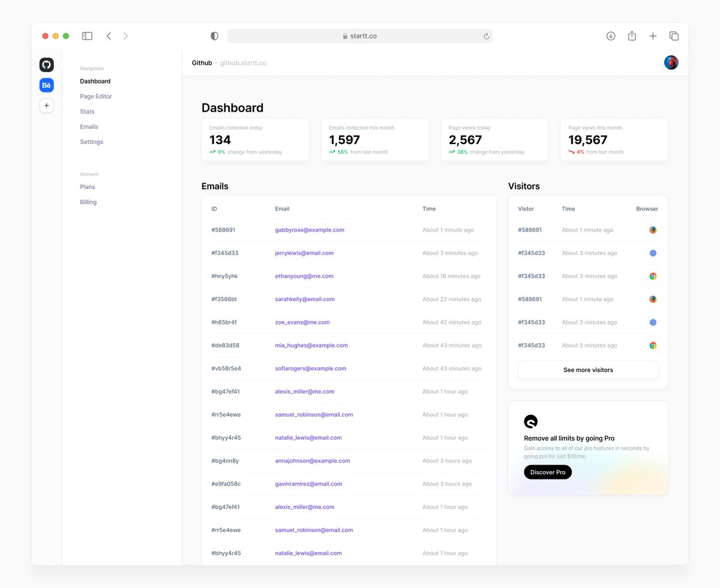
Task: Select Dashboard in the navigation
Action: [x=95, y=81]
